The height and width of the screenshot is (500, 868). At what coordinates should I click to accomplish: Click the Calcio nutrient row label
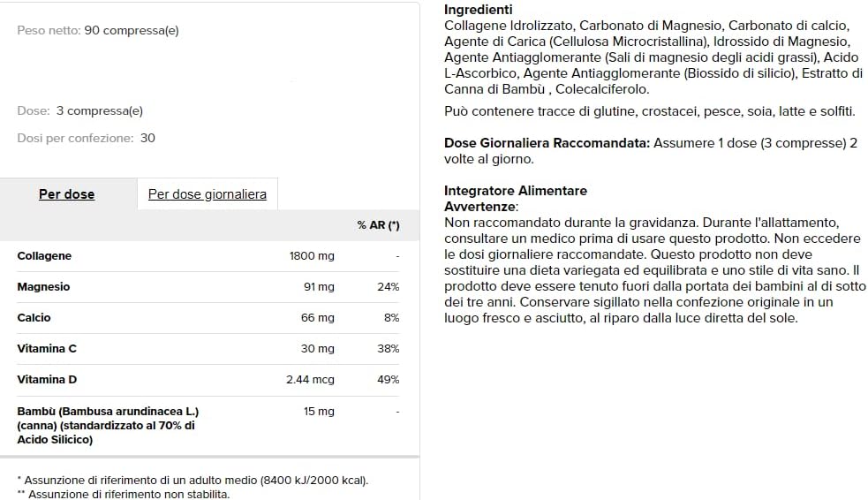[x=34, y=318]
